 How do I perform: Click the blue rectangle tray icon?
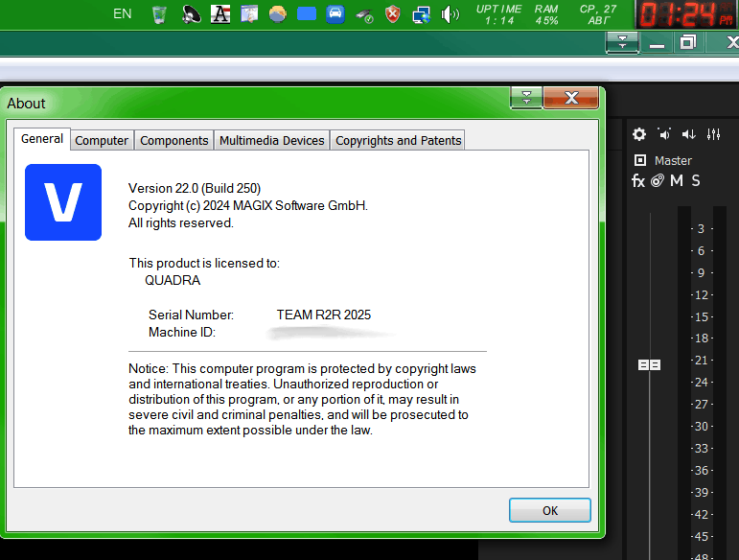pyautogui.click(x=307, y=13)
